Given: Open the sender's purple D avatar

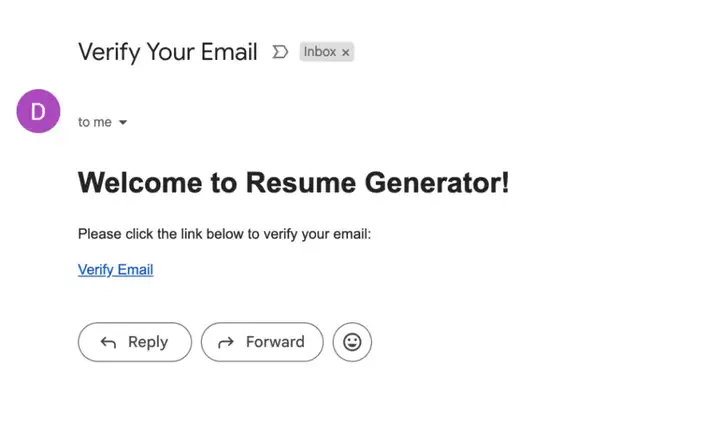Looking at the screenshot, I should [39, 111].
